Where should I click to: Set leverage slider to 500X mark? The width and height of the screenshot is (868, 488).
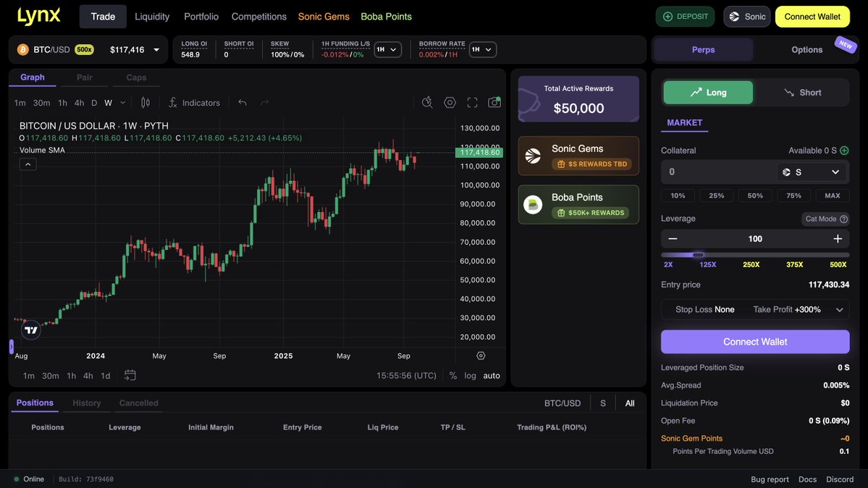(x=838, y=265)
